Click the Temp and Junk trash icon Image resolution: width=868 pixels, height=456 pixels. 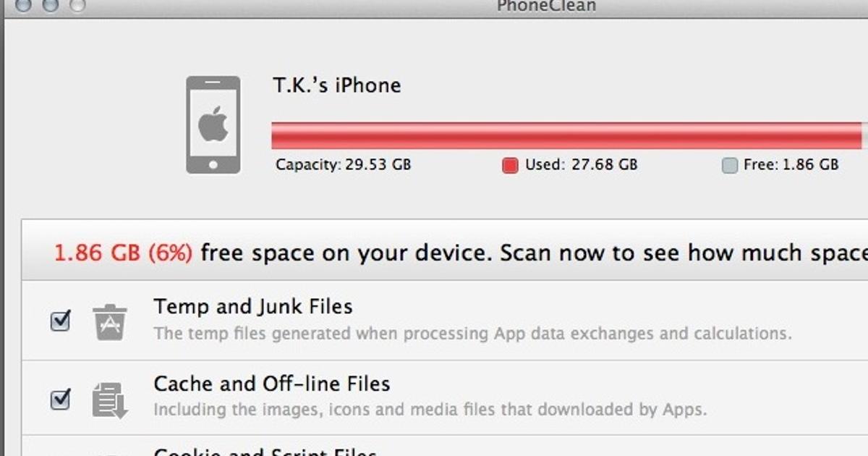click(109, 321)
